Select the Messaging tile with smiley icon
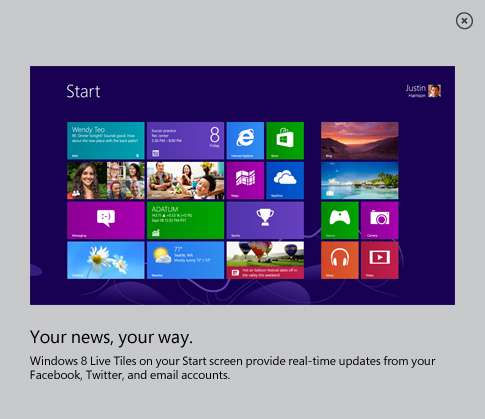The height and width of the screenshot is (419, 485). point(106,220)
